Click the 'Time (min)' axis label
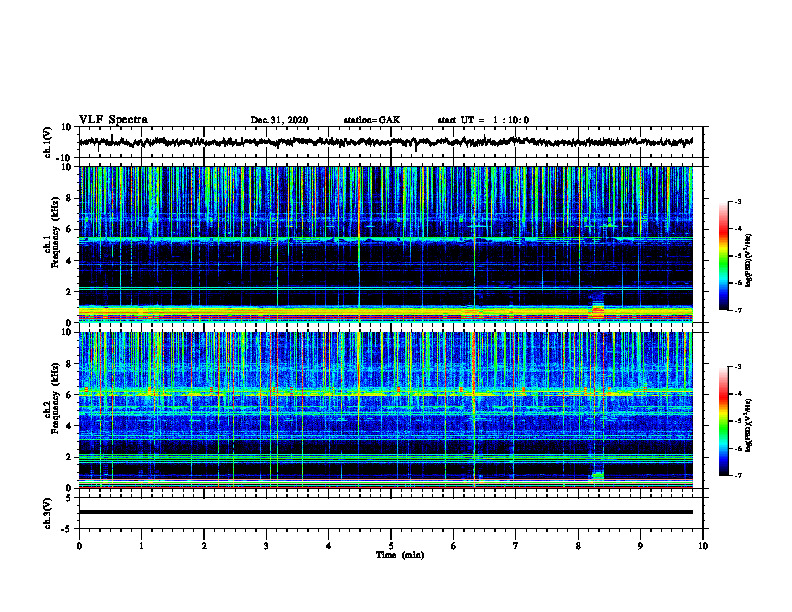Screen dimensions: 792x612 click(400, 555)
